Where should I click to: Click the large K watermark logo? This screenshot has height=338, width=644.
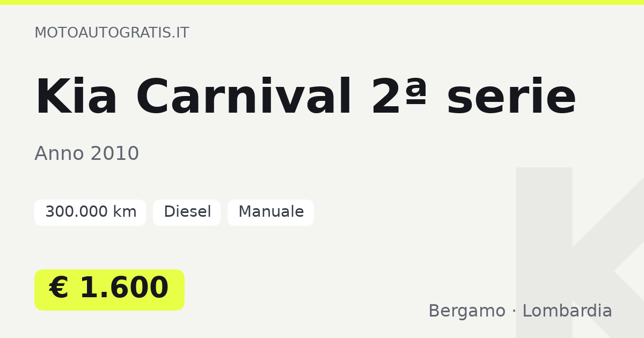coord(580,253)
